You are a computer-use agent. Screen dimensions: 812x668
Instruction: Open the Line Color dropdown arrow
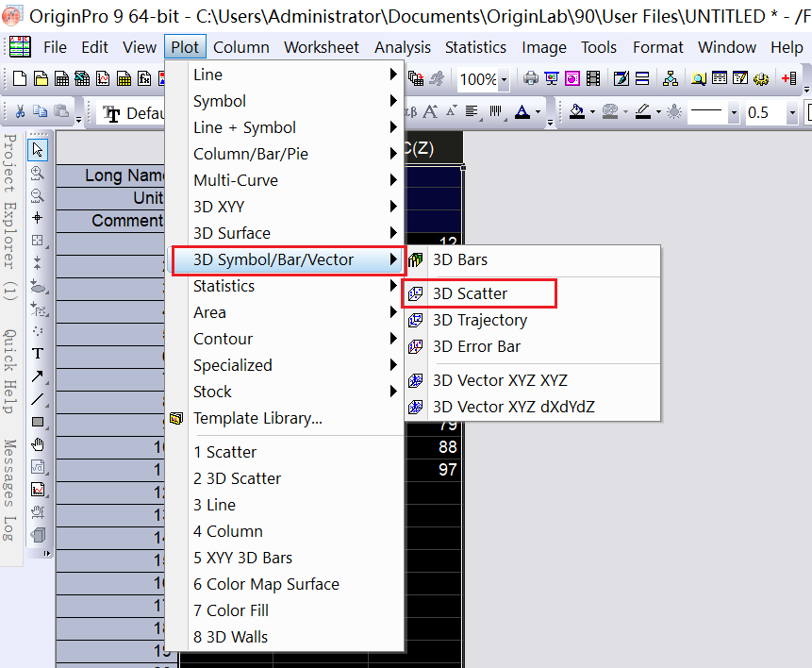point(658,112)
